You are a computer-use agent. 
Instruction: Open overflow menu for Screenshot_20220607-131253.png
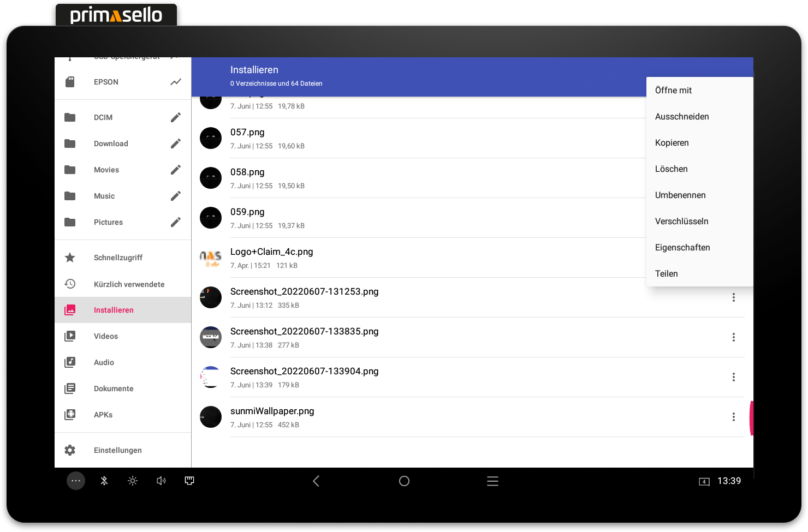coord(734,297)
